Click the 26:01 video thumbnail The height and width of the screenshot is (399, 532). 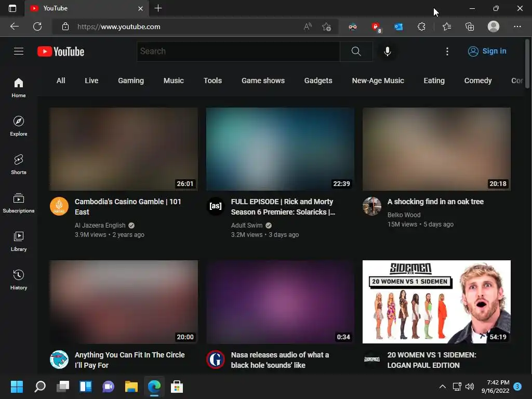pyautogui.click(x=124, y=149)
